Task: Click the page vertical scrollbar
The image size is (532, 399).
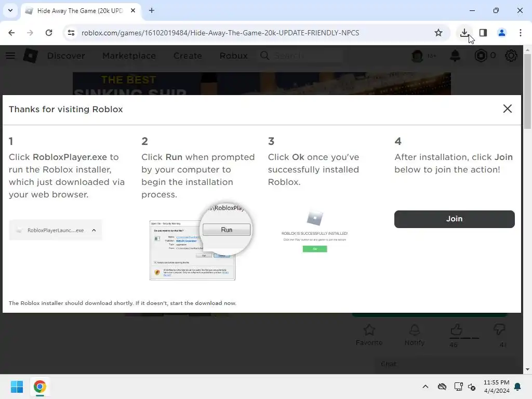Action: pyautogui.click(x=527, y=91)
